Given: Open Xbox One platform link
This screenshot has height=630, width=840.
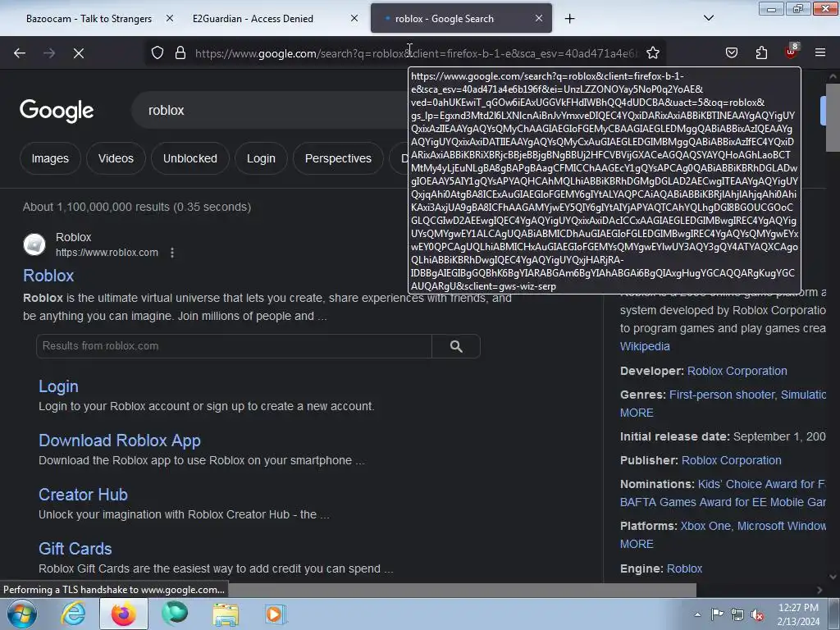Looking at the screenshot, I should tap(705, 526).
